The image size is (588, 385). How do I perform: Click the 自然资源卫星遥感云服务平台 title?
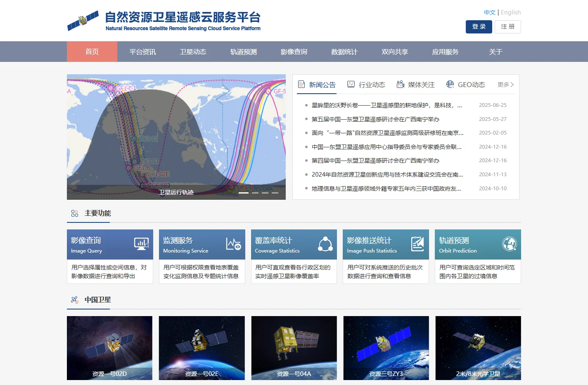click(183, 17)
